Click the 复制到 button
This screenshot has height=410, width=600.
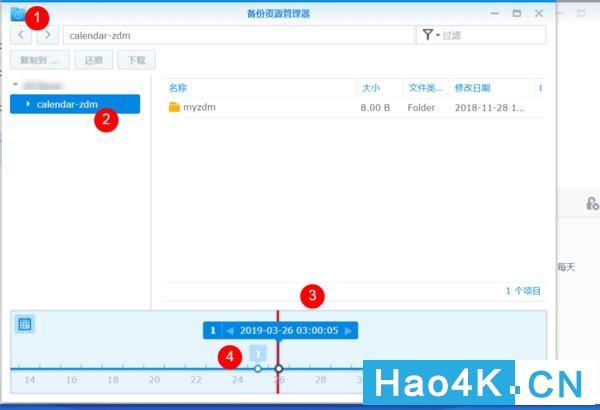pyautogui.click(x=40, y=60)
